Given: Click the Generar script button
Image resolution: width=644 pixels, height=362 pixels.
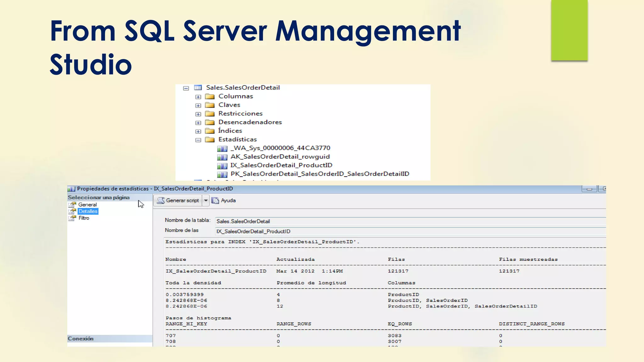Looking at the screenshot, I should pos(178,200).
